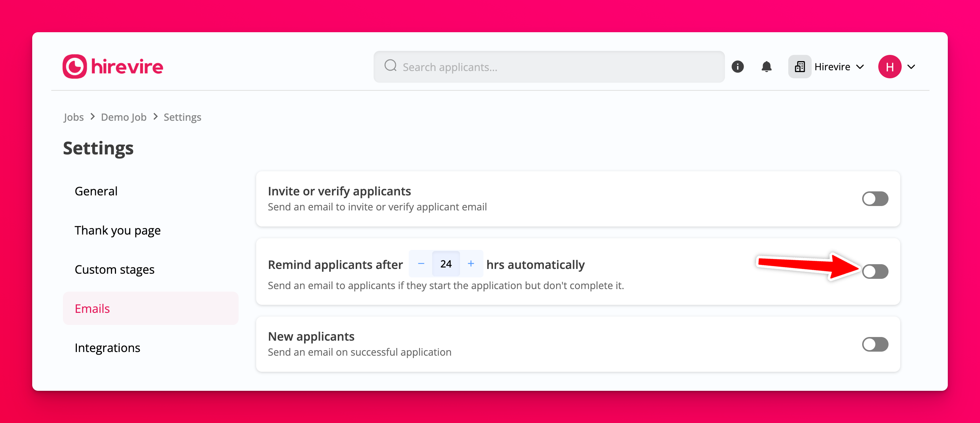980x423 pixels.
Task: Open the user account dropdown chevron
Action: tap(911, 67)
